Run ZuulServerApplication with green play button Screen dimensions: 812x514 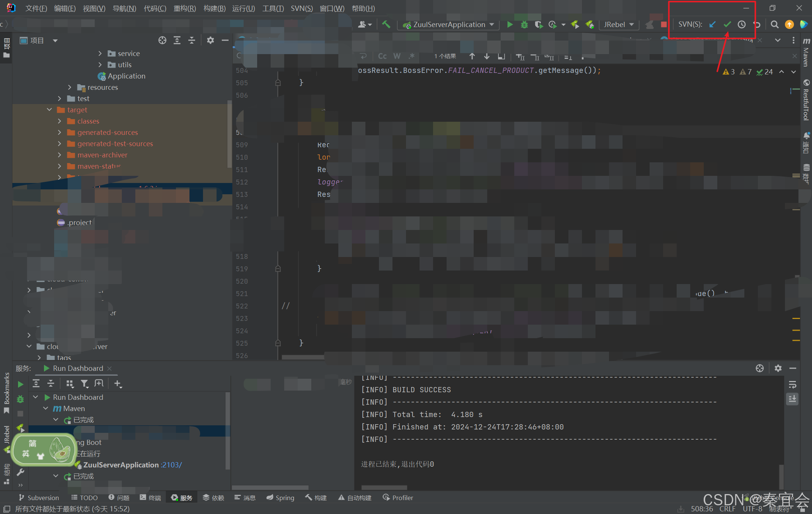coord(510,24)
